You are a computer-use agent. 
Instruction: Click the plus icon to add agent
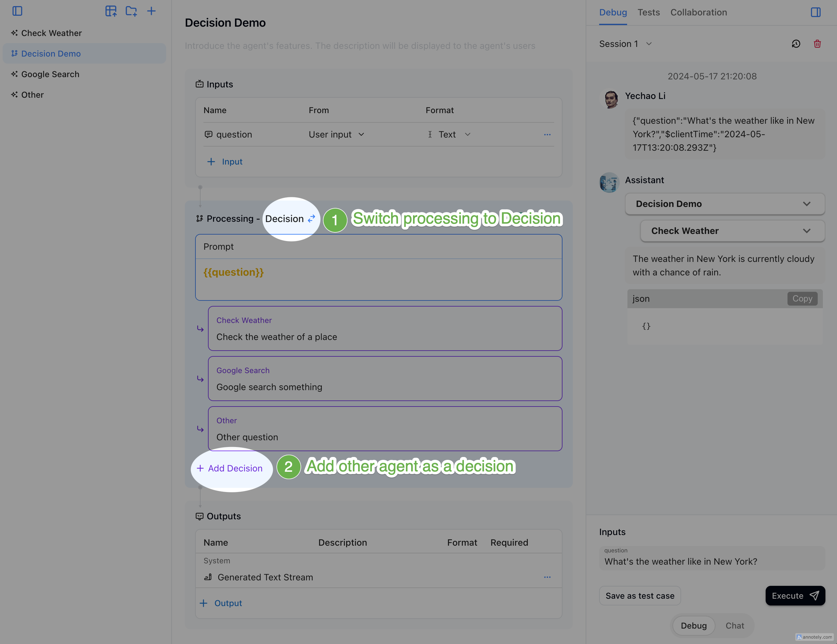[x=151, y=11]
